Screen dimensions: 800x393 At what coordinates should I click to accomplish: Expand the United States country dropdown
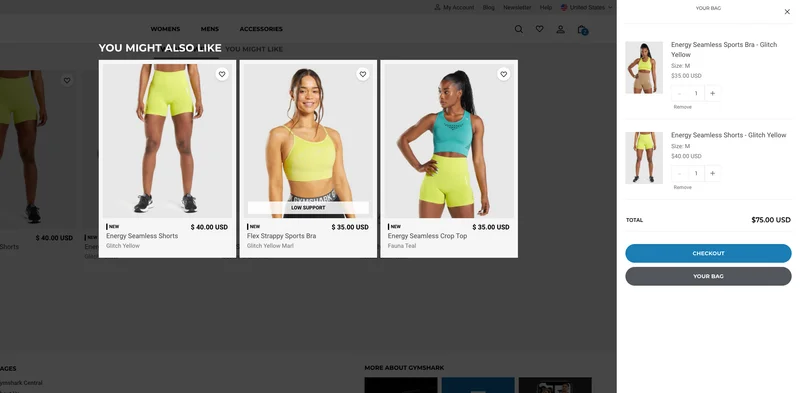(586, 8)
